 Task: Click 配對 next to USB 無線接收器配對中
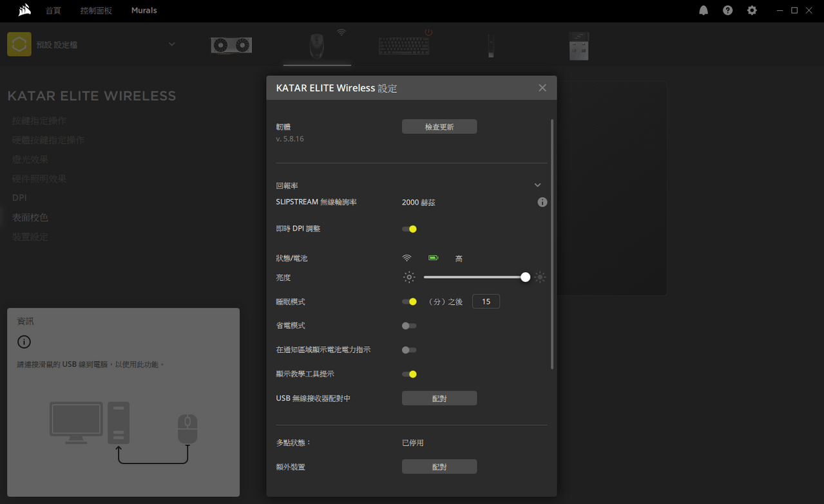439,398
